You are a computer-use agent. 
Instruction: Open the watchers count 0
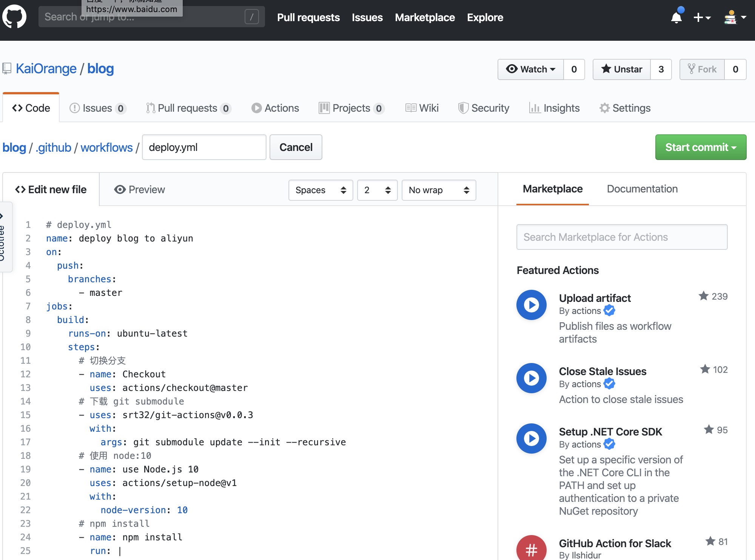point(574,69)
